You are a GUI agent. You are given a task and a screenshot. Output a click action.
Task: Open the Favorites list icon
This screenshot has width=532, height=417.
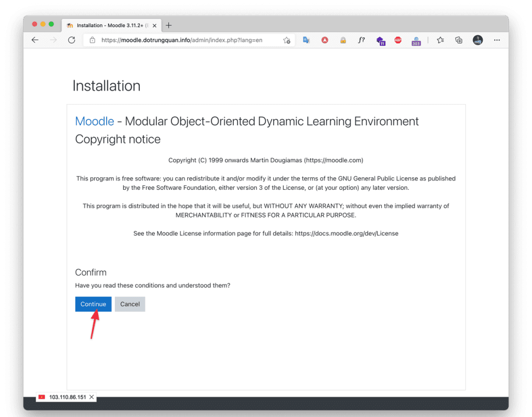click(441, 40)
